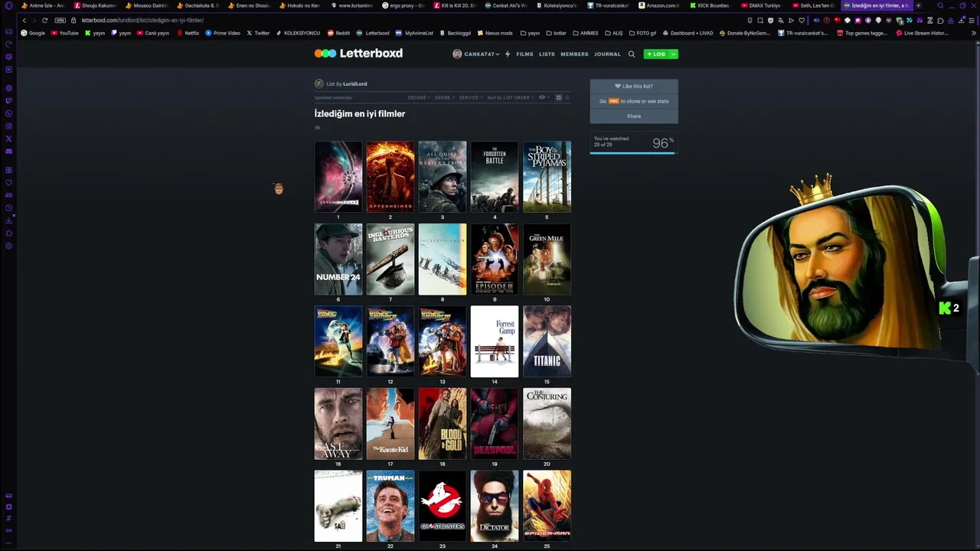The height and width of the screenshot is (551, 980).
Task: Click the orange PRO badge link
Action: 613,101
